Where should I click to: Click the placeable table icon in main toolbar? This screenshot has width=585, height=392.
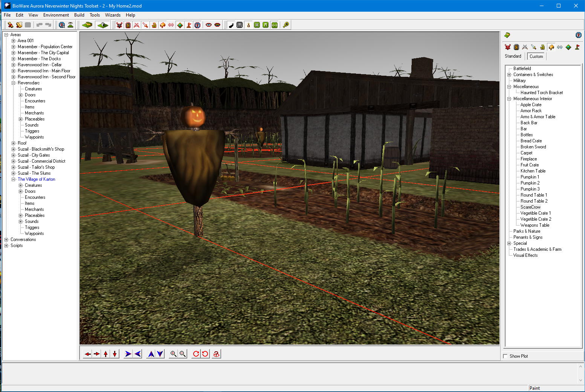(x=163, y=25)
